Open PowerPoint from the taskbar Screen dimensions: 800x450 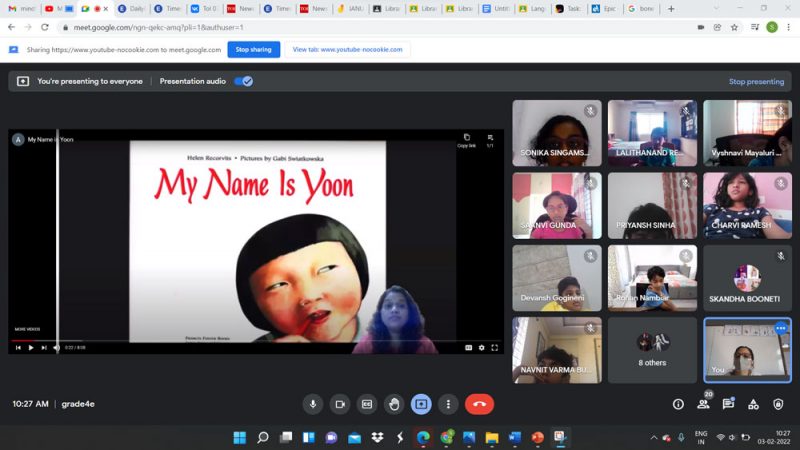537,437
